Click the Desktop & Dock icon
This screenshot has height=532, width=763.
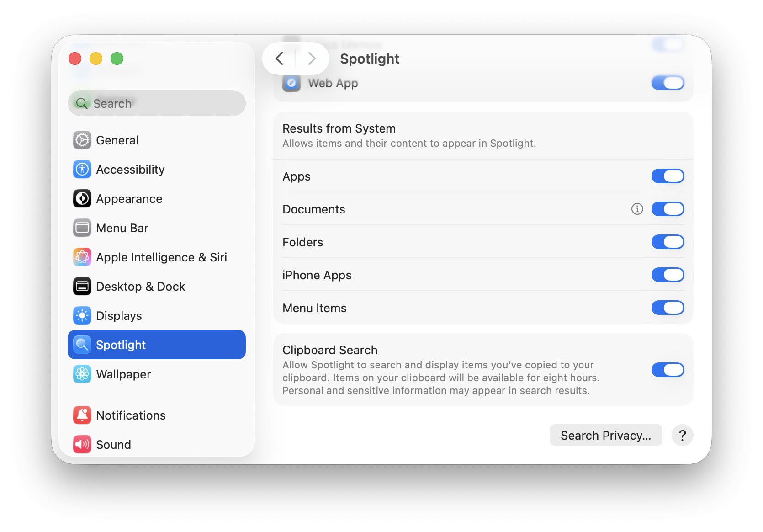click(82, 287)
